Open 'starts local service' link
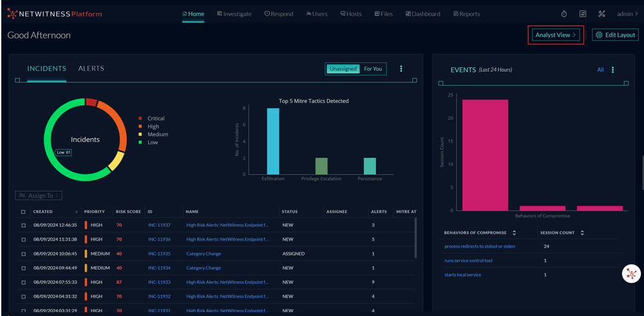 click(462, 275)
